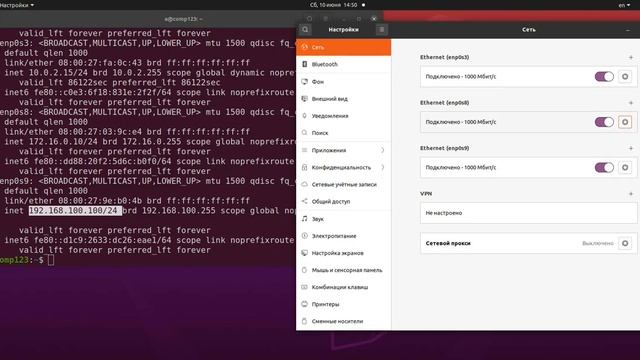Open the Фон background settings
Viewport: 640px width, 360px height.
344,82
